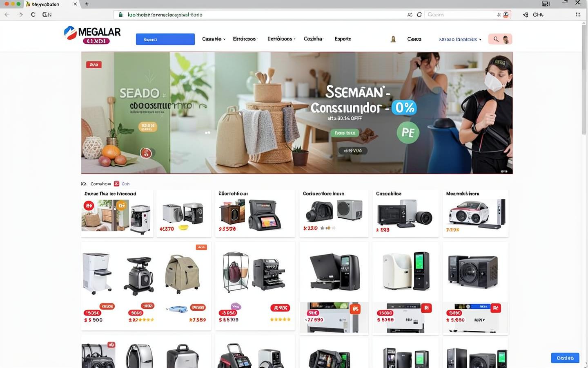Click the browser search field
Image resolution: width=588 pixels, height=368 pixels.
pos(461,14)
